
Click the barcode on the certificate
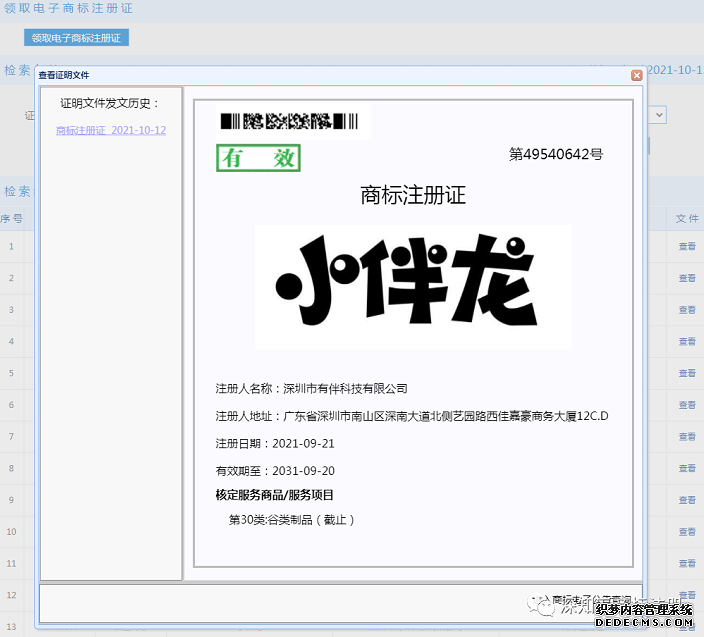pos(289,121)
